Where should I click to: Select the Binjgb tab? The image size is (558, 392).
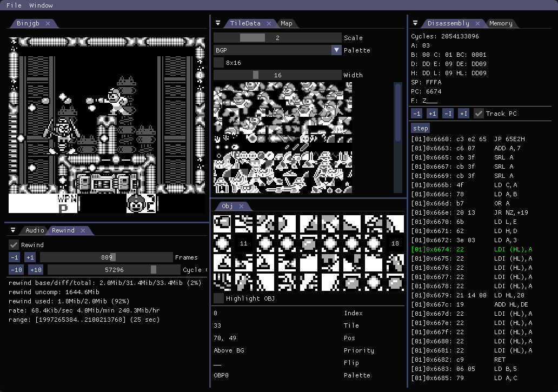click(x=28, y=23)
